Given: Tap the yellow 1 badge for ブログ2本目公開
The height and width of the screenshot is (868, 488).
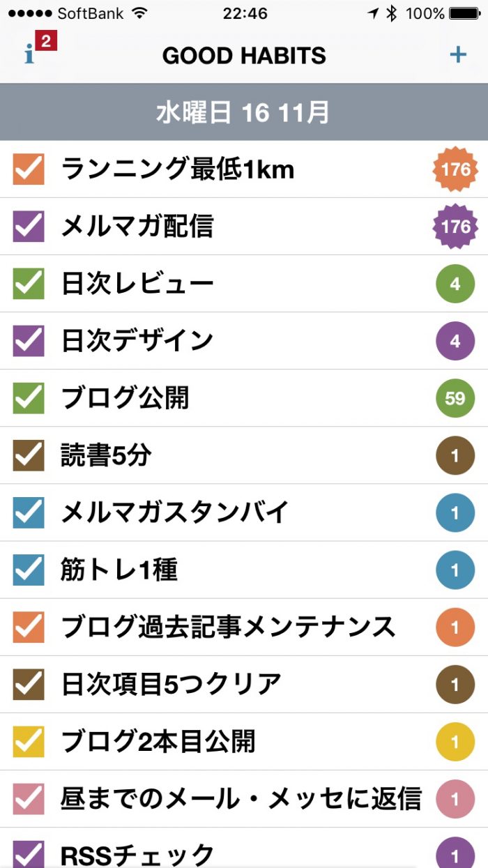Looking at the screenshot, I should pyautogui.click(x=455, y=741).
